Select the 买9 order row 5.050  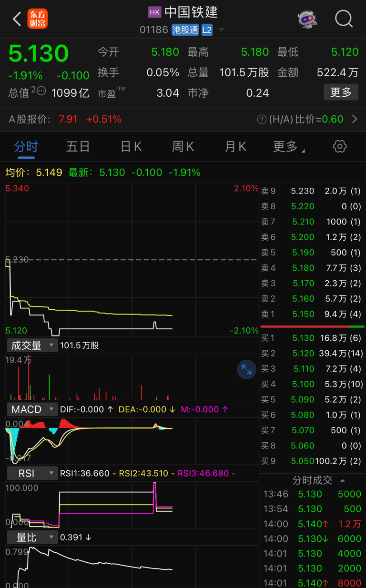point(312,461)
